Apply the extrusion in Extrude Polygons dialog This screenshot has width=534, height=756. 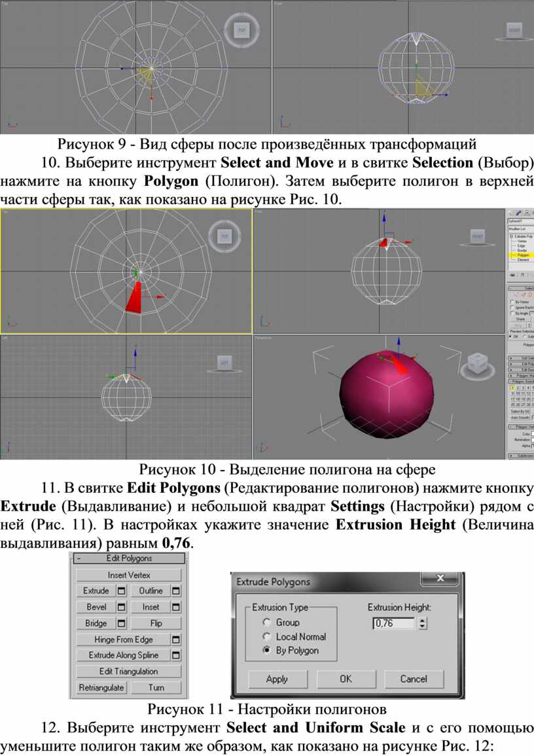click(x=277, y=679)
